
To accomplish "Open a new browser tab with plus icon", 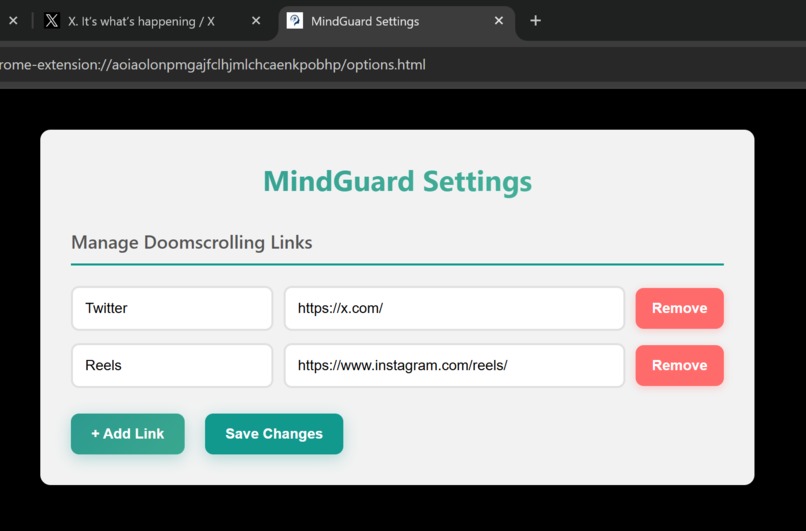I will [536, 21].
